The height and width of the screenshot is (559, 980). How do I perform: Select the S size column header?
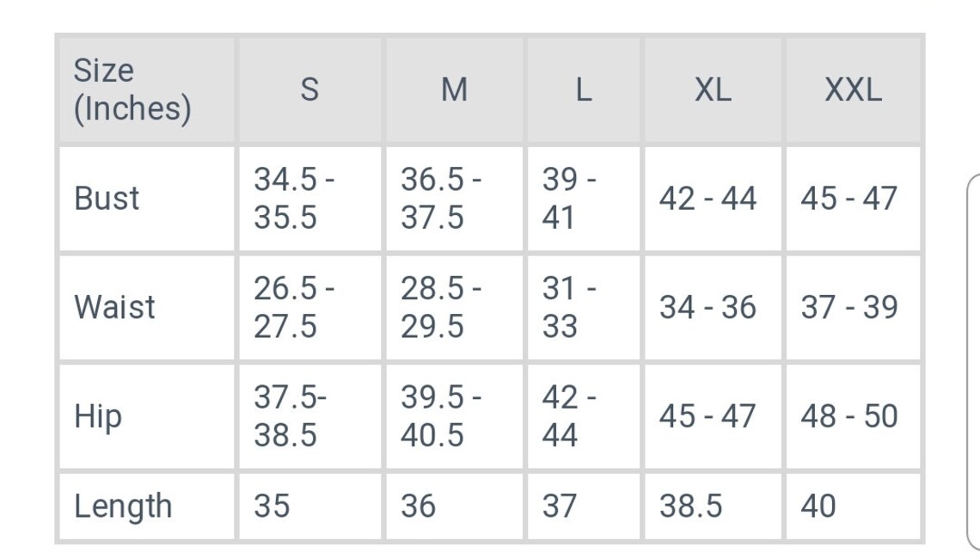[x=310, y=90]
